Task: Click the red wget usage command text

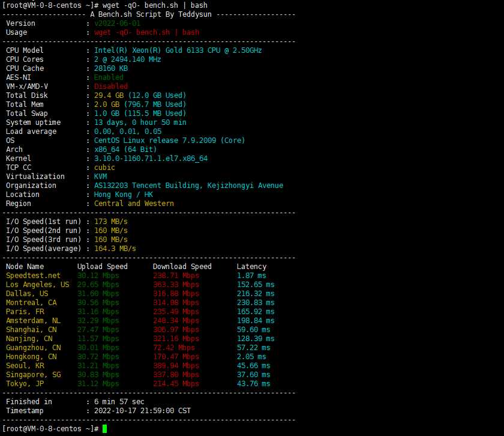Action: click(x=146, y=32)
